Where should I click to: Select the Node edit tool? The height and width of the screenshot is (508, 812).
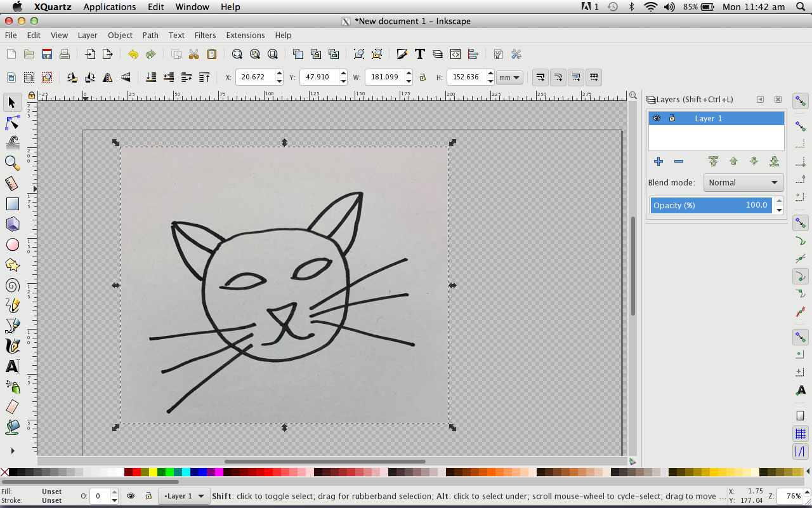[x=12, y=123]
